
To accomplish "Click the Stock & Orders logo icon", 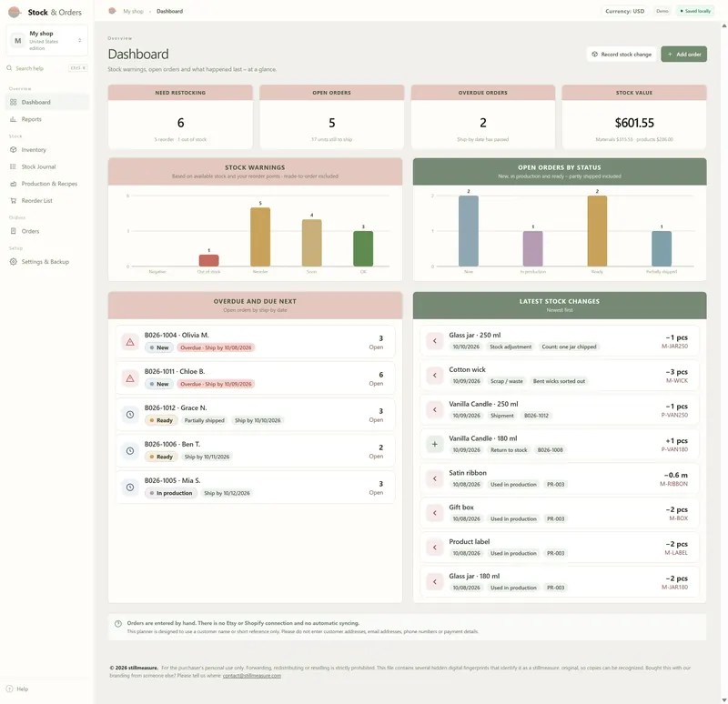I will coord(15,12).
